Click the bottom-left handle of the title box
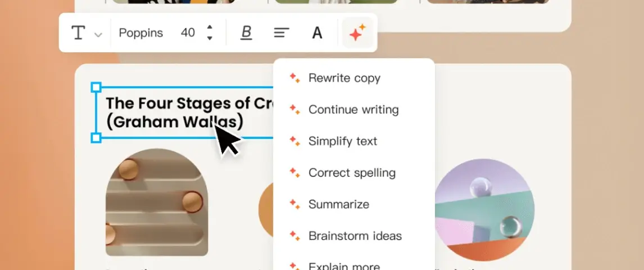644x270 pixels. [x=96, y=138]
